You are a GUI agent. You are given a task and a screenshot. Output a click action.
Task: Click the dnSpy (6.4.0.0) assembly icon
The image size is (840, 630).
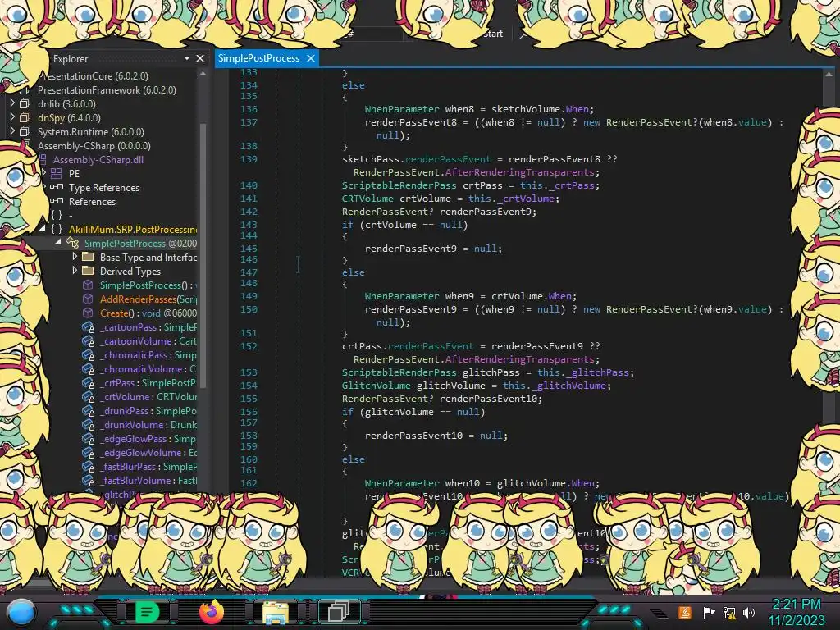tap(25, 117)
